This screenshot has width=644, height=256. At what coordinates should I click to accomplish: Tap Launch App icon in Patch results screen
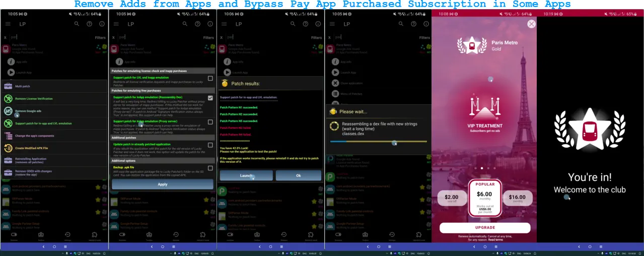click(x=228, y=73)
